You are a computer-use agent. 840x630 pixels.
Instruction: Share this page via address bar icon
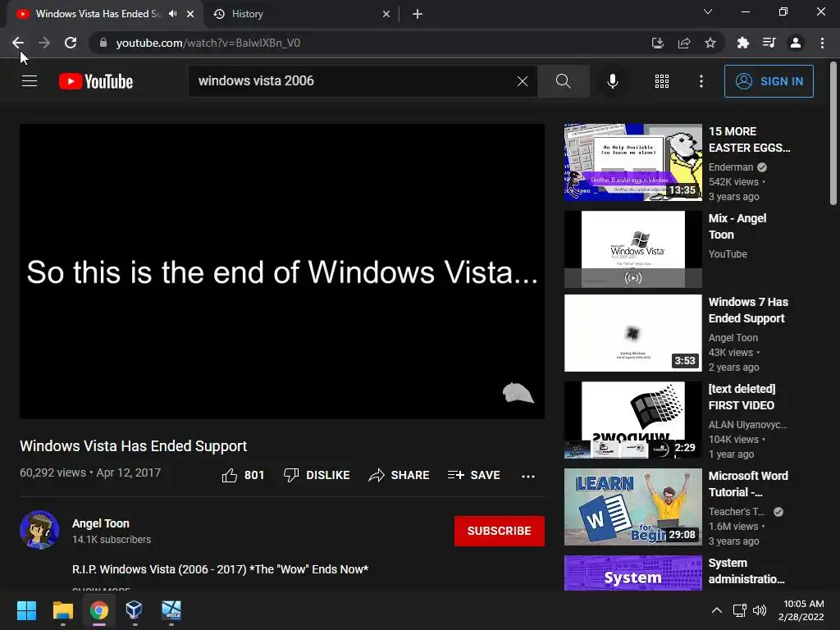pyautogui.click(x=684, y=43)
